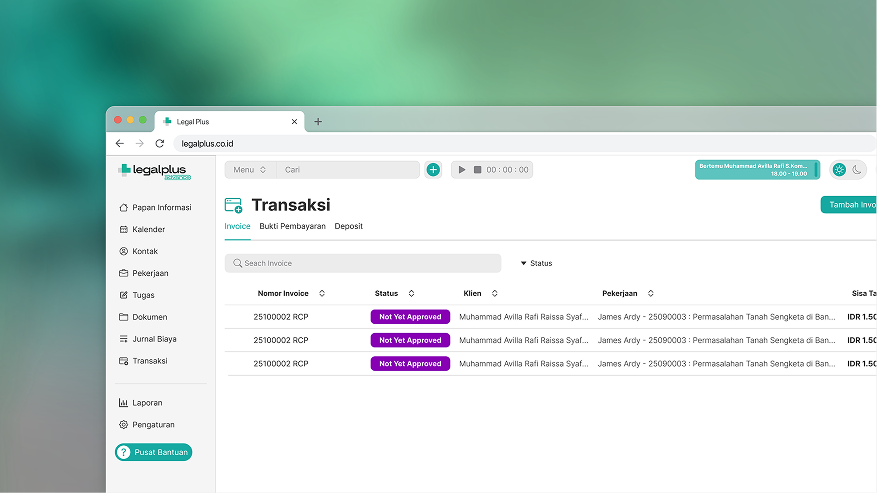Click Tambah Invoice button
The width and height of the screenshot is (877, 493).
point(848,205)
